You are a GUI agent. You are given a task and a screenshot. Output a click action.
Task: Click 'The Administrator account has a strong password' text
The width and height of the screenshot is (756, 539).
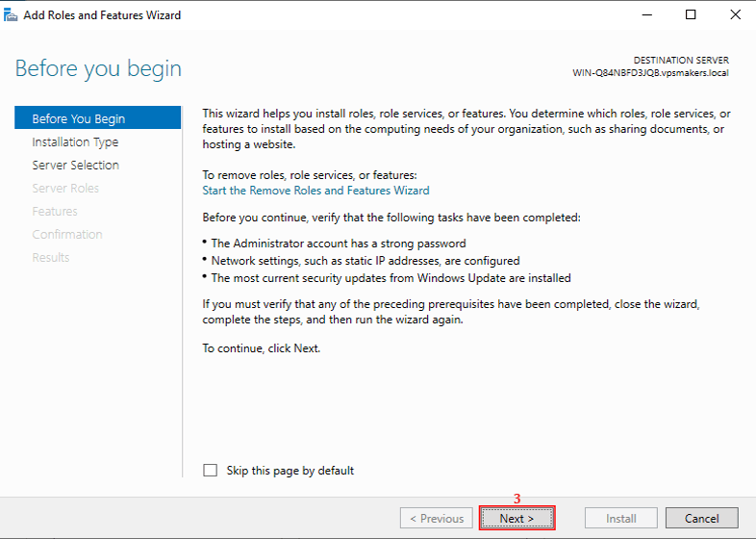pos(339,244)
